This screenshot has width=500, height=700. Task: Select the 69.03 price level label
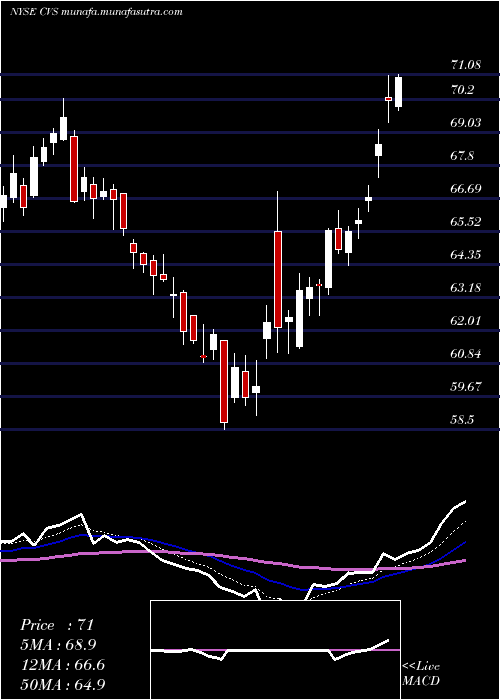[x=466, y=123]
